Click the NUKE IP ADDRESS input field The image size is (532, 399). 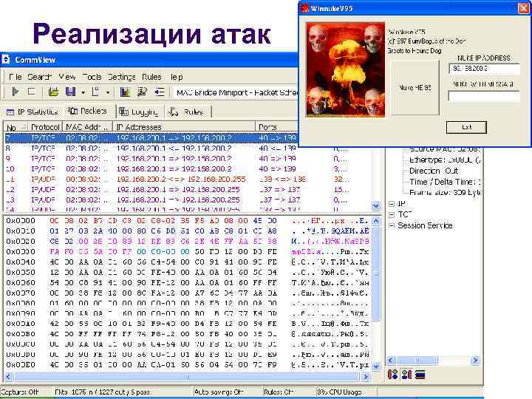[484, 69]
